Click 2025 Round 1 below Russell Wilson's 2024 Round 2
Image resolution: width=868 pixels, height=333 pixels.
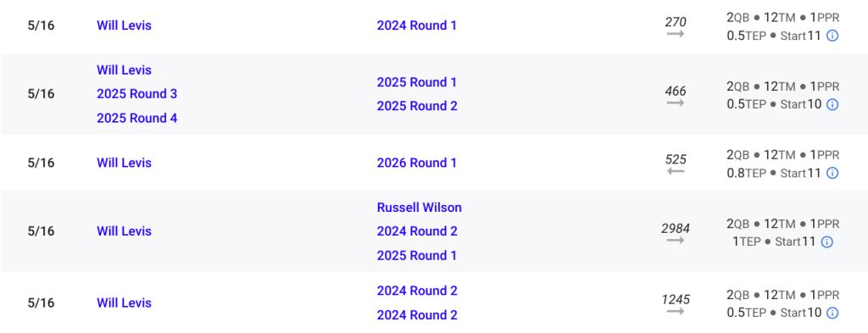(x=417, y=256)
